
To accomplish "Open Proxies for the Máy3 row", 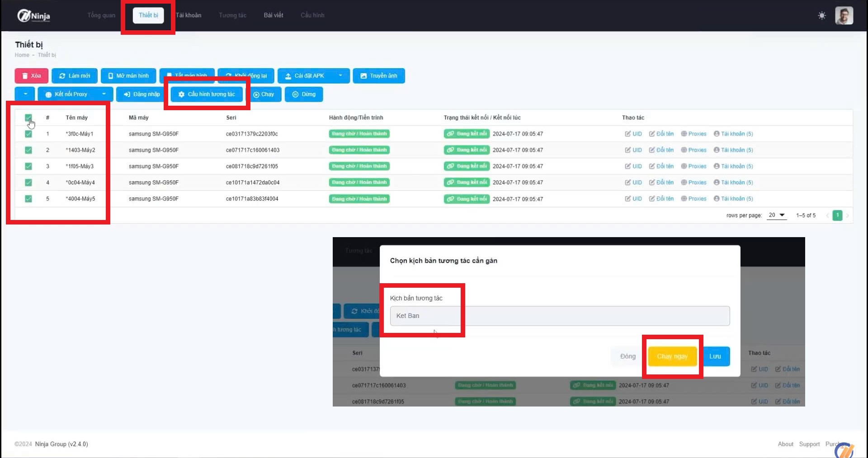I will click(x=693, y=166).
